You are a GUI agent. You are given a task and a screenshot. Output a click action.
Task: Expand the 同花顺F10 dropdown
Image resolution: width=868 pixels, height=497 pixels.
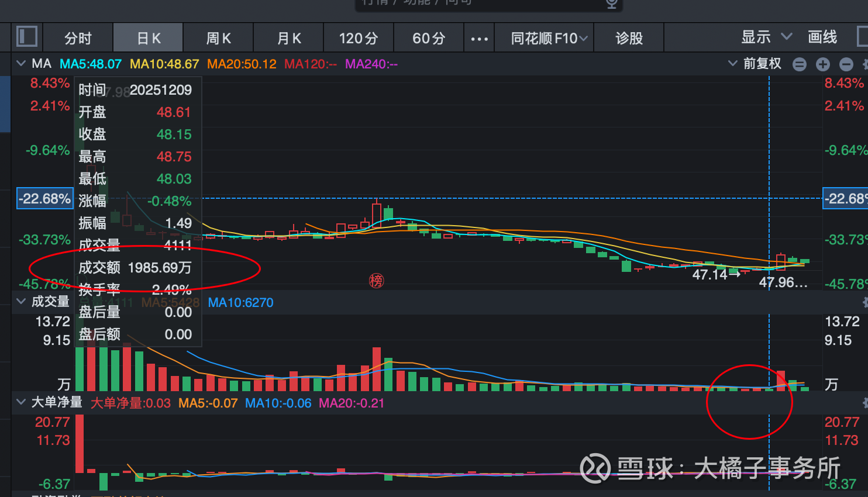[549, 38]
